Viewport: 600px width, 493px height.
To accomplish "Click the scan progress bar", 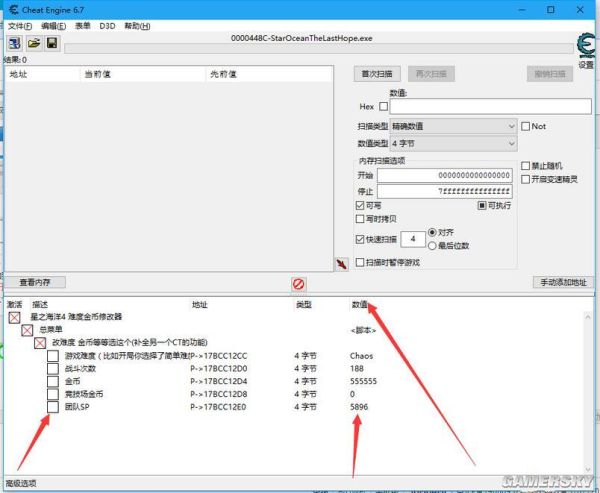I will (319, 49).
